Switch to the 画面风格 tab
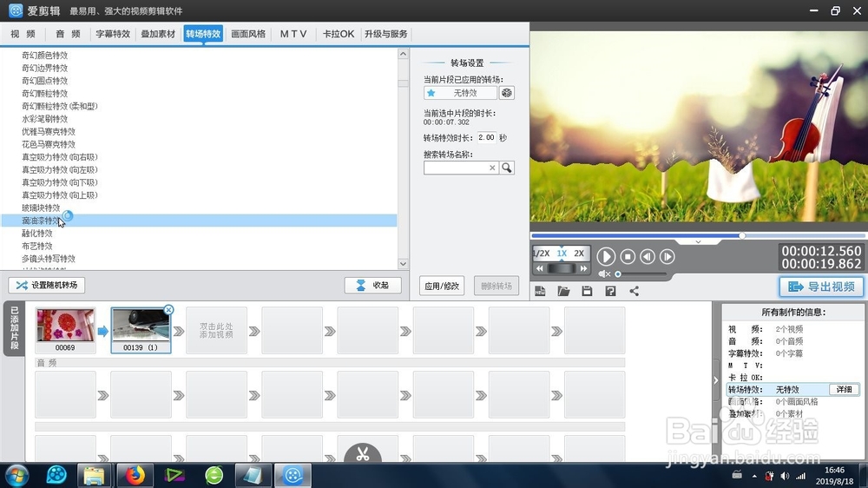 pyautogui.click(x=248, y=34)
